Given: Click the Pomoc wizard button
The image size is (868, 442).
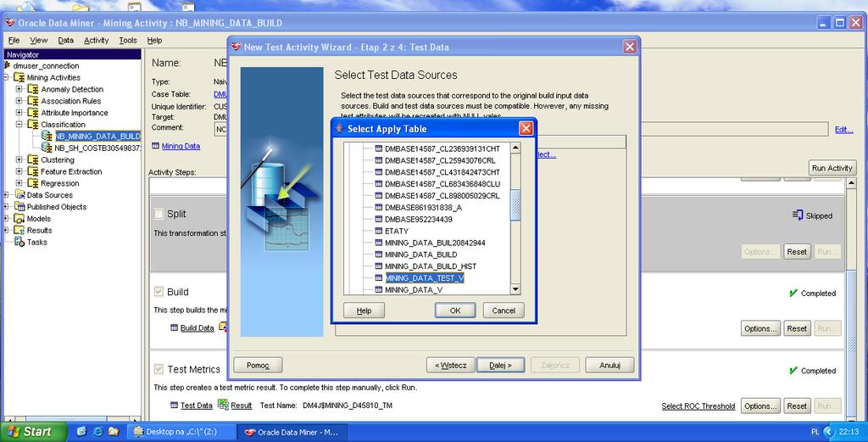Looking at the screenshot, I should pyautogui.click(x=258, y=365).
